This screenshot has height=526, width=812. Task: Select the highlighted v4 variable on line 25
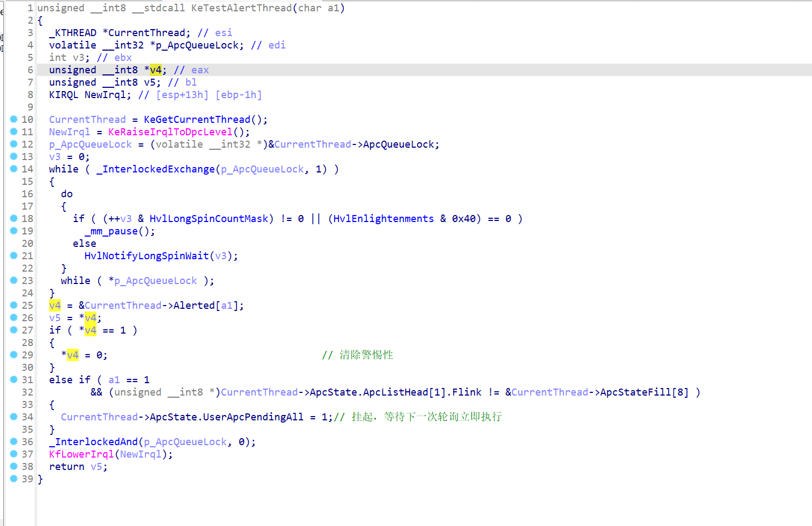[x=54, y=305]
